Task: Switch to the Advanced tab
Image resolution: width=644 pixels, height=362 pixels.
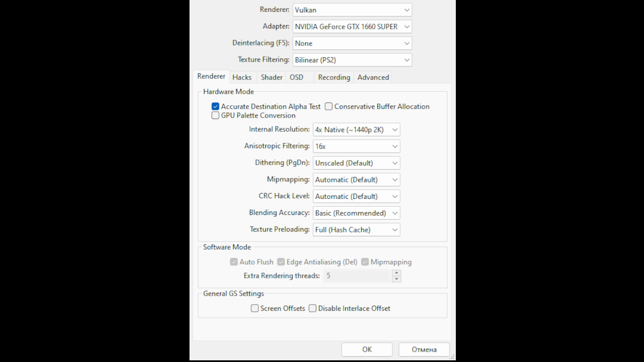Action: (x=373, y=77)
